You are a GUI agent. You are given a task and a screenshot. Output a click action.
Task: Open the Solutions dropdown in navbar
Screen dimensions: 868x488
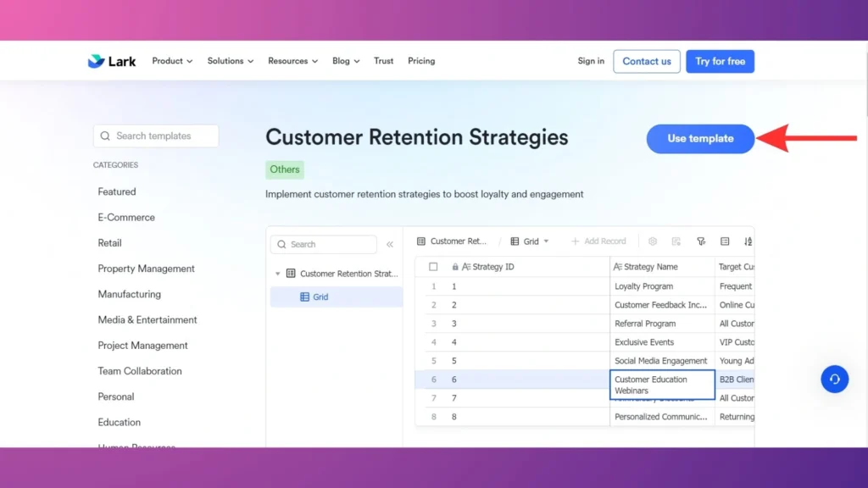(x=230, y=61)
